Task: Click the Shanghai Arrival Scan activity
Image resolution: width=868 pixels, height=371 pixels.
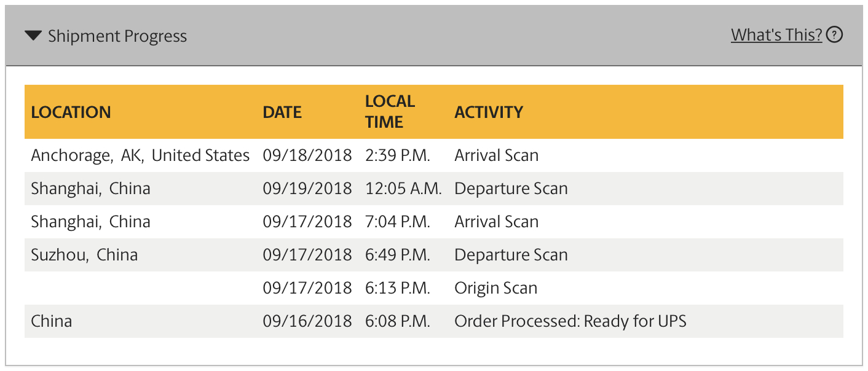Action: [x=496, y=222]
